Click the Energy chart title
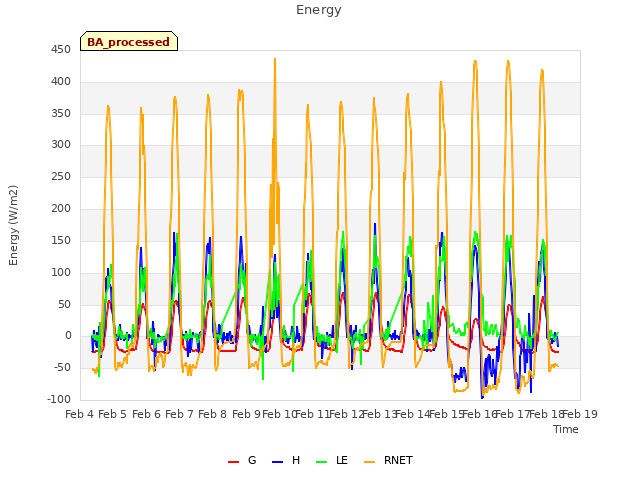The height and width of the screenshot is (480, 640). point(319,10)
